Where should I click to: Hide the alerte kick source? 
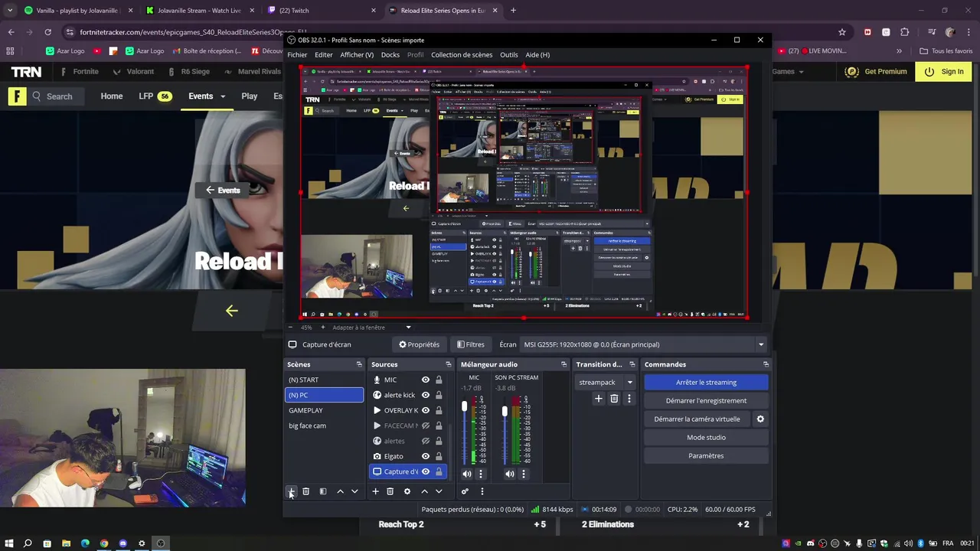[x=426, y=395]
